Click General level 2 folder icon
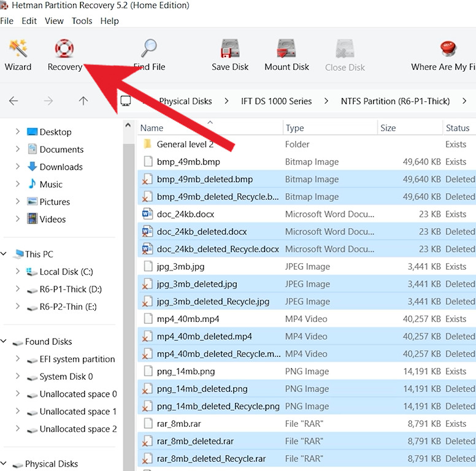This screenshot has height=471, width=476. pyautogui.click(x=148, y=144)
